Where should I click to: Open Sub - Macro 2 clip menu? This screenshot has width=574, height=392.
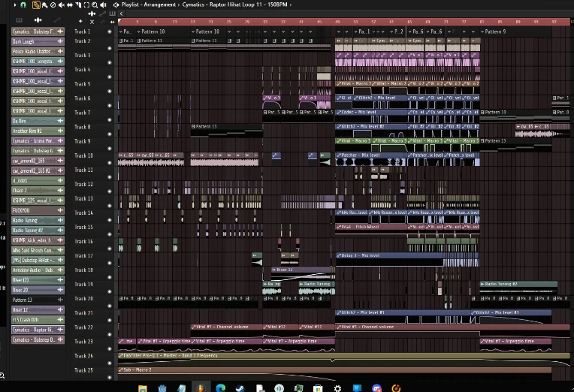coord(121,369)
